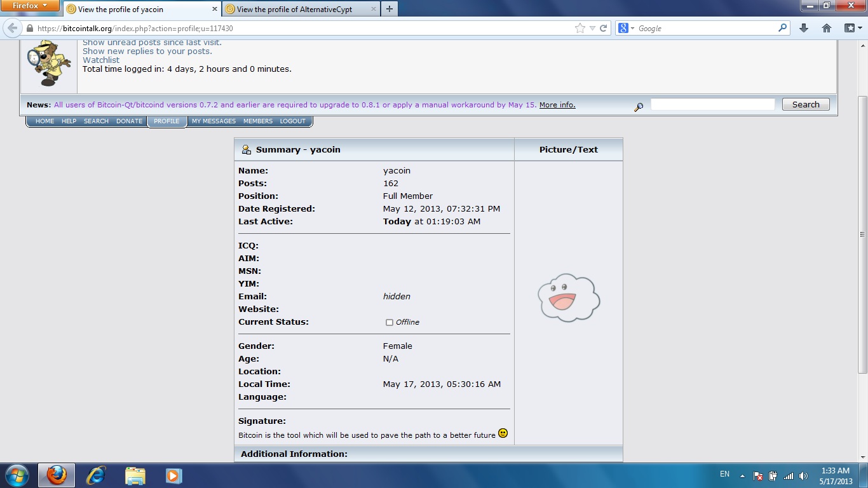Click the browser address bar URL

pyautogui.click(x=135, y=29)
